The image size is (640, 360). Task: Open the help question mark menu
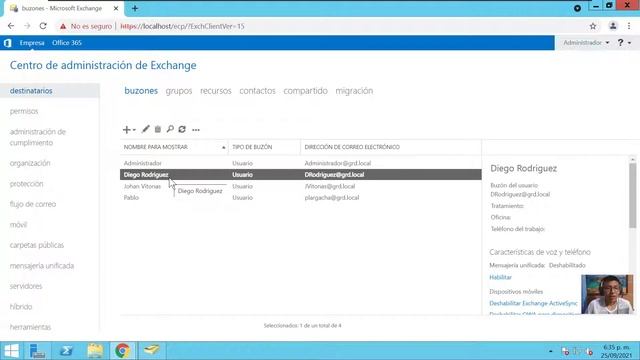coord(624,42)
